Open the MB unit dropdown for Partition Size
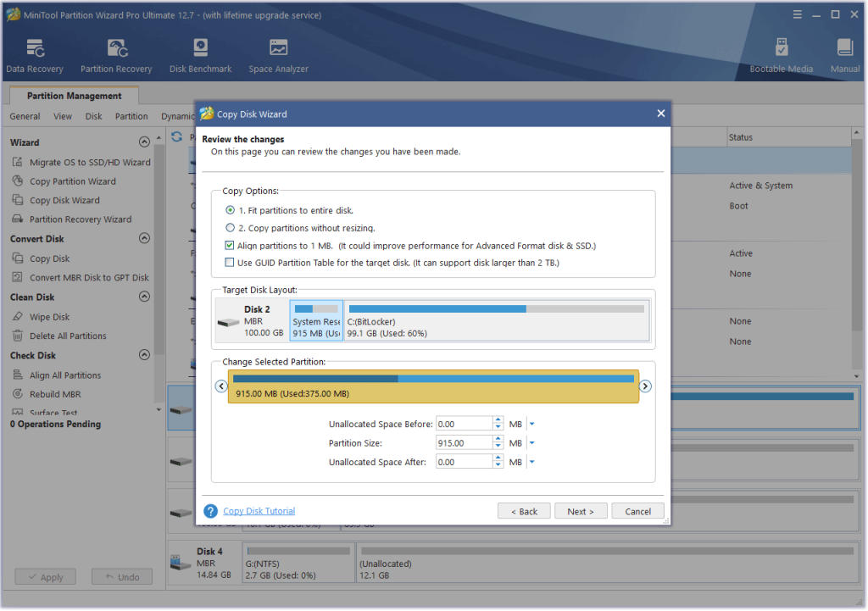Image resolution: width=868 pixels, height=611 pixels. (x=532, y=442)
